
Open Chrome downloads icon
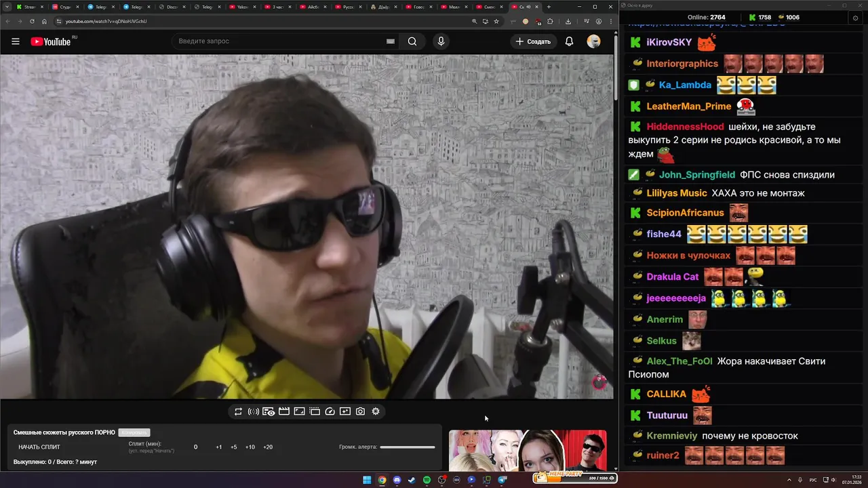[568, 21]
